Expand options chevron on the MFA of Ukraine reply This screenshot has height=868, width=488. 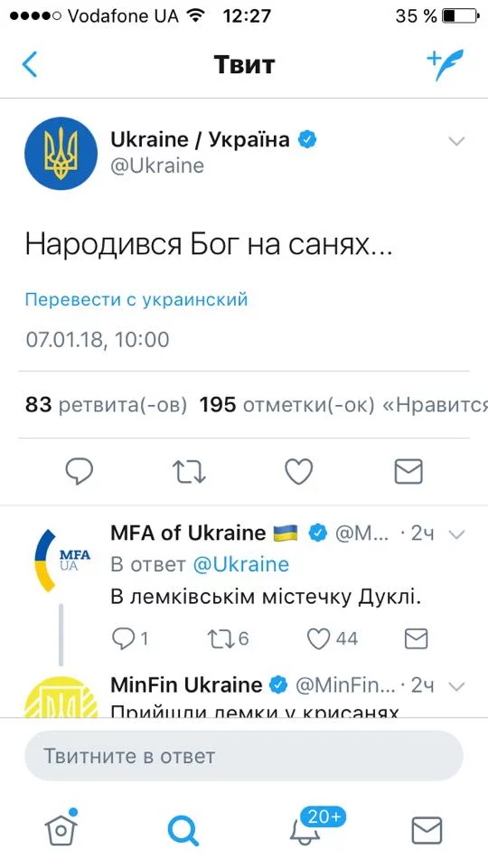(456, 534)
